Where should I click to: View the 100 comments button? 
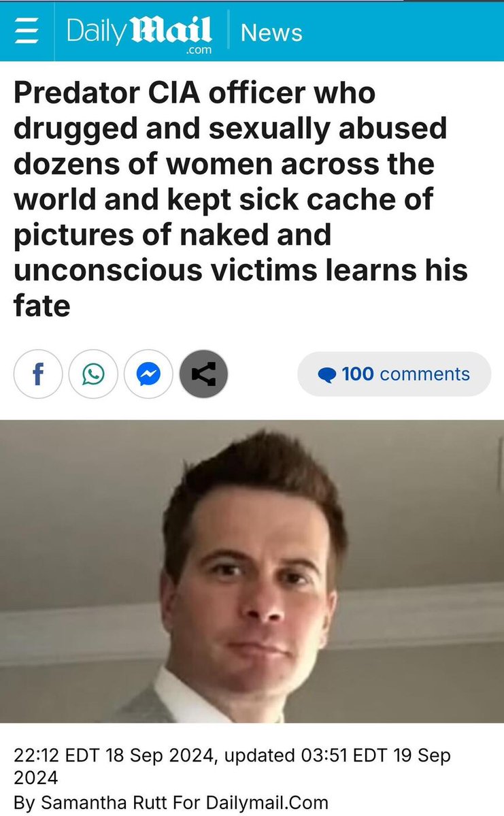pyautogui.click(x=394, y=374)
